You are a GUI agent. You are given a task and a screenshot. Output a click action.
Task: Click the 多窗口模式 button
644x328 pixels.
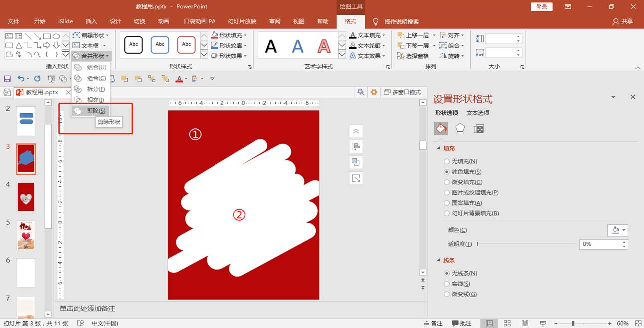click(x=402, y=92)
